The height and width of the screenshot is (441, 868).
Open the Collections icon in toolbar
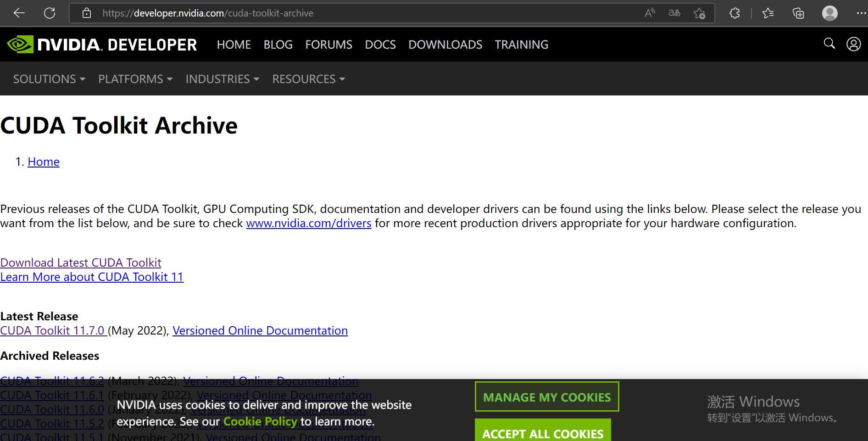click(798, 13)
